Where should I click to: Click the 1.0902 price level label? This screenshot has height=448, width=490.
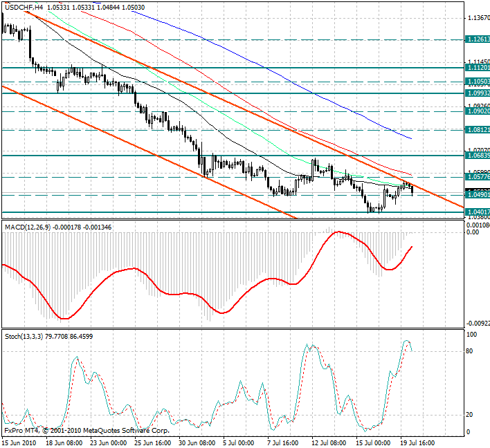[x=478, y=111]
